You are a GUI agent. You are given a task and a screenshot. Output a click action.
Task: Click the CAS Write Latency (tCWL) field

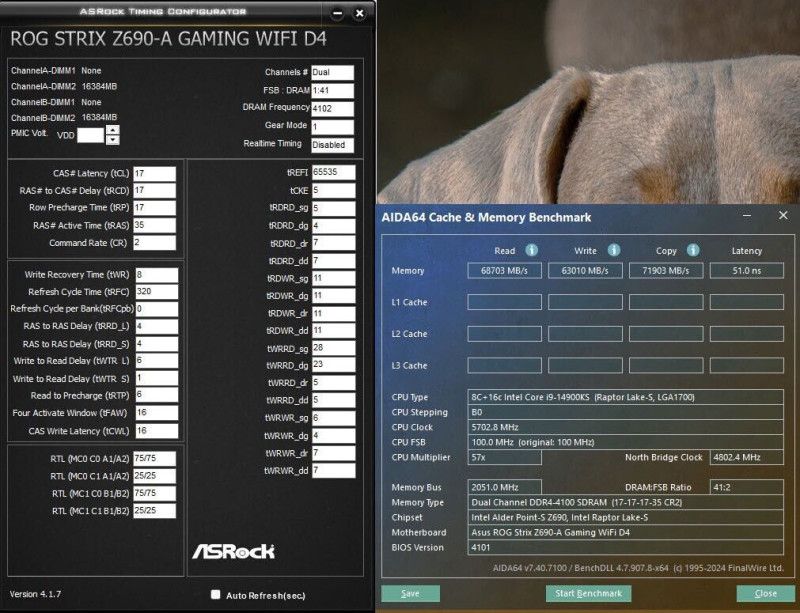coord(157,431)
